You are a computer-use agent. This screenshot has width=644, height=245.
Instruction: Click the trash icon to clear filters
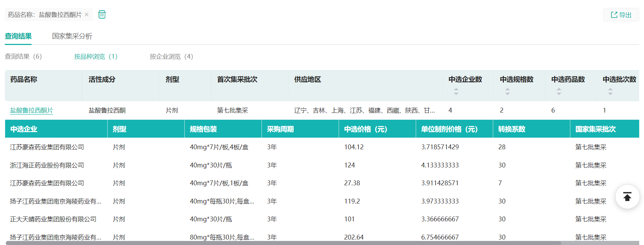point(102,14)
